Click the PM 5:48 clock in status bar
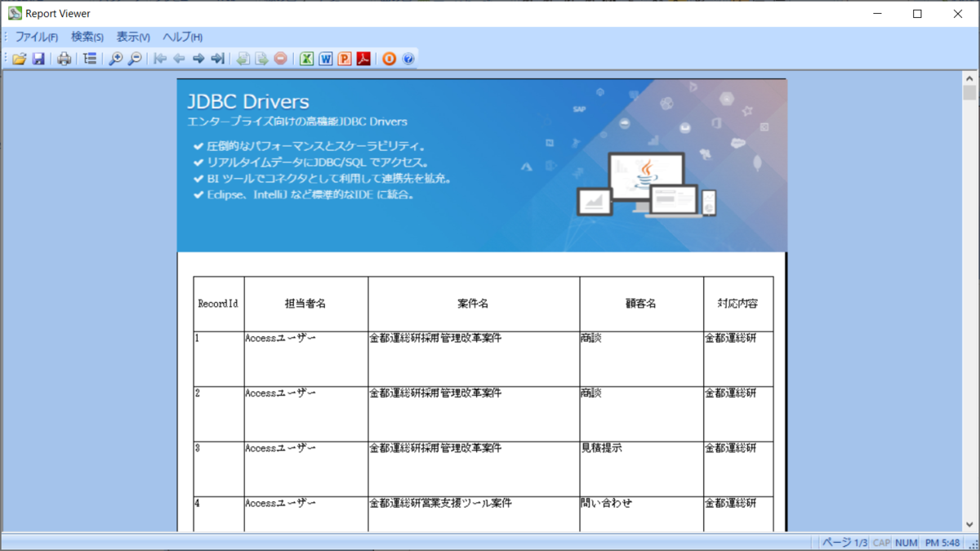Screen dimensions: 980x551 pyautogui.click(x=942, y=543)
